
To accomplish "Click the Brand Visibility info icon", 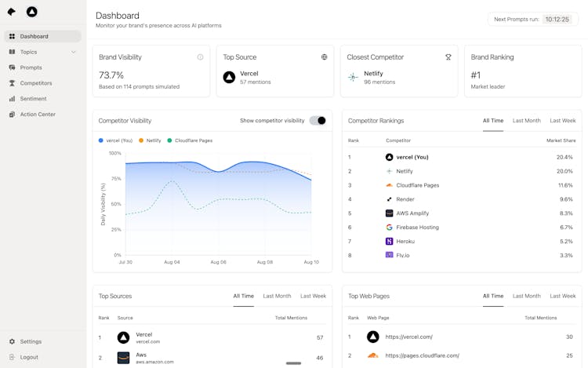I will (x=200, y=57).
